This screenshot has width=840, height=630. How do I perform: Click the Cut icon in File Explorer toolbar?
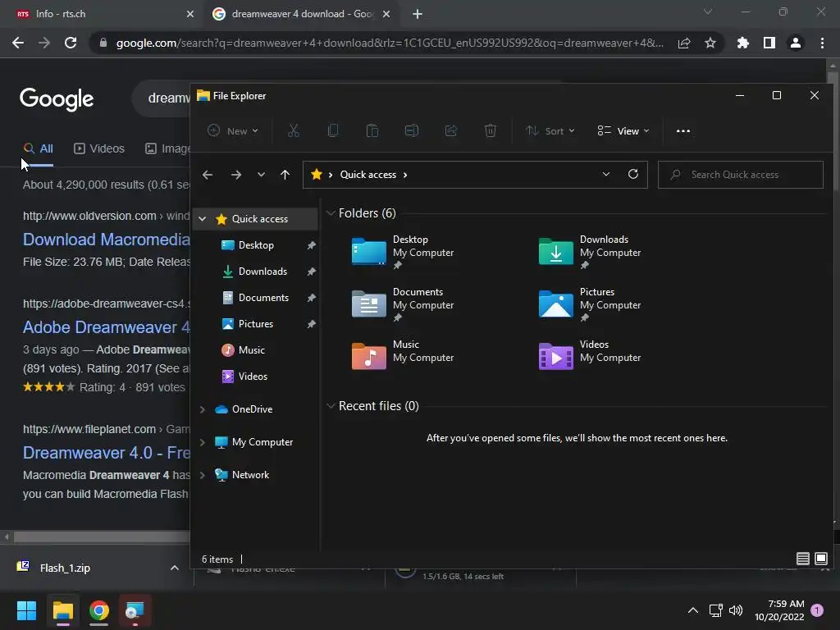point(293,130)
